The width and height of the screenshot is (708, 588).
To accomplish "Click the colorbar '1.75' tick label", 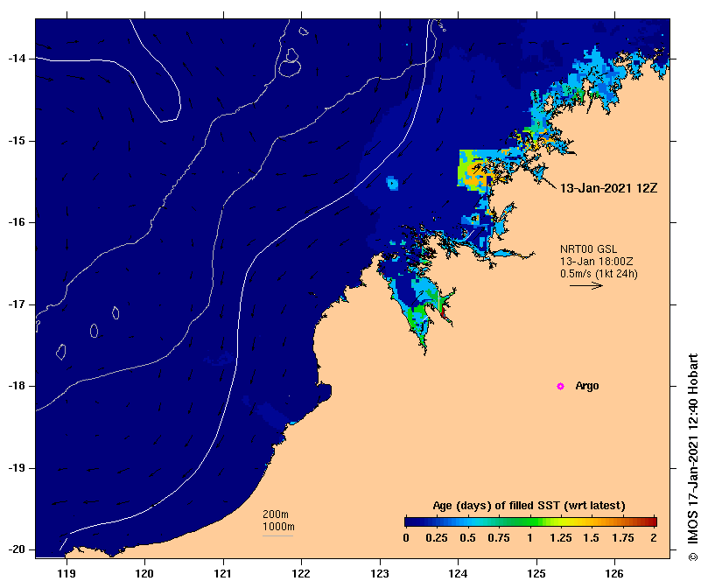I will [622, 538].
